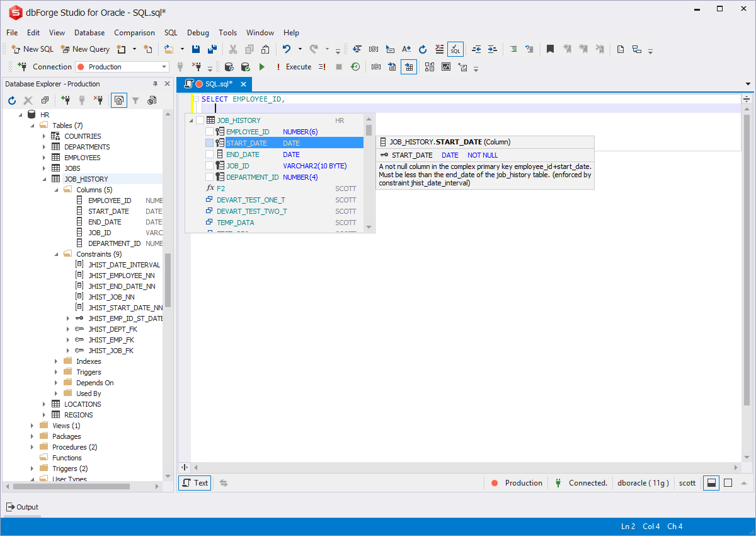
Task: Expand the EMPLOYEES table node
Action: click(44, 158)
